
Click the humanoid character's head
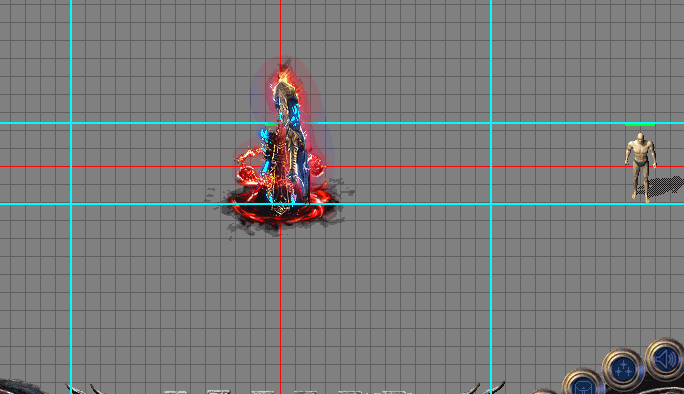click(640, 138)
